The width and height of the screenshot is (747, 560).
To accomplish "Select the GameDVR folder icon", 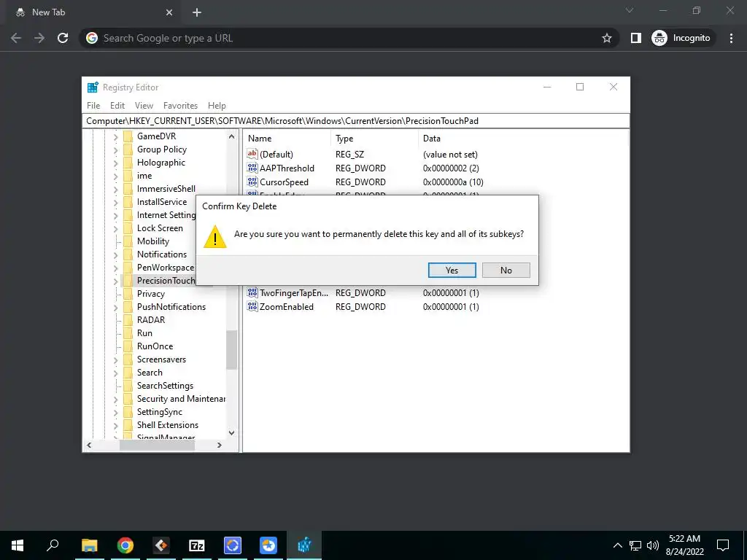I will [127, 136].
